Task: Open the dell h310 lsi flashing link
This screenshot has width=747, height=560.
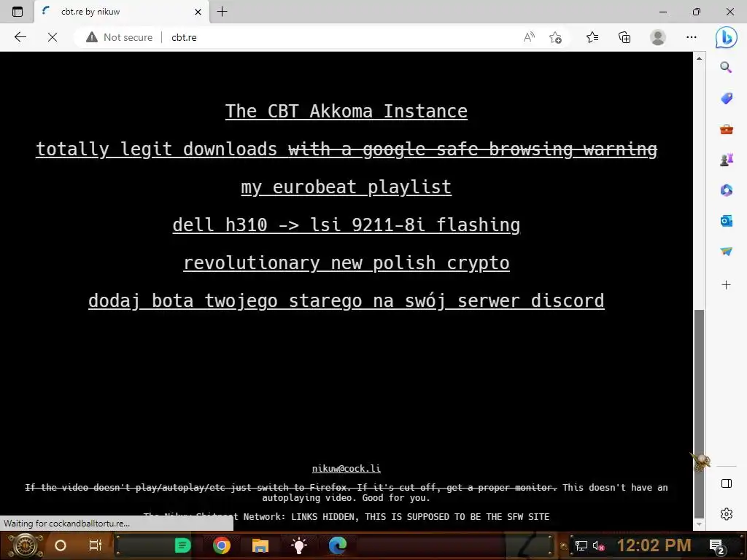Action: (347, 225)
